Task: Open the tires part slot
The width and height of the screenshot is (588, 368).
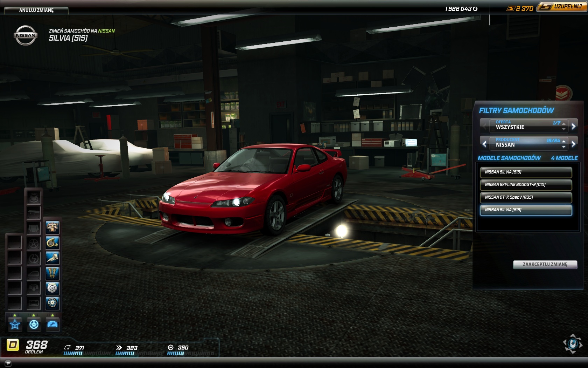Action: click(x=52, y=303)
